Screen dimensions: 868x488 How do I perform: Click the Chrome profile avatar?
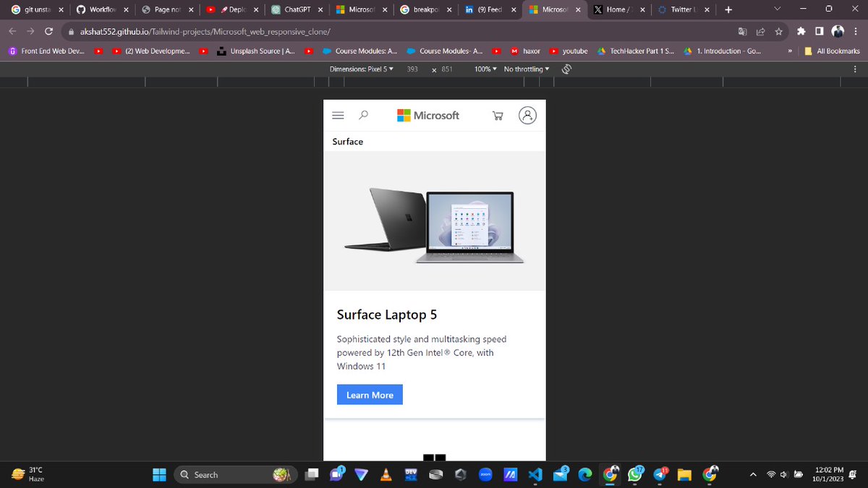[838, 32]
